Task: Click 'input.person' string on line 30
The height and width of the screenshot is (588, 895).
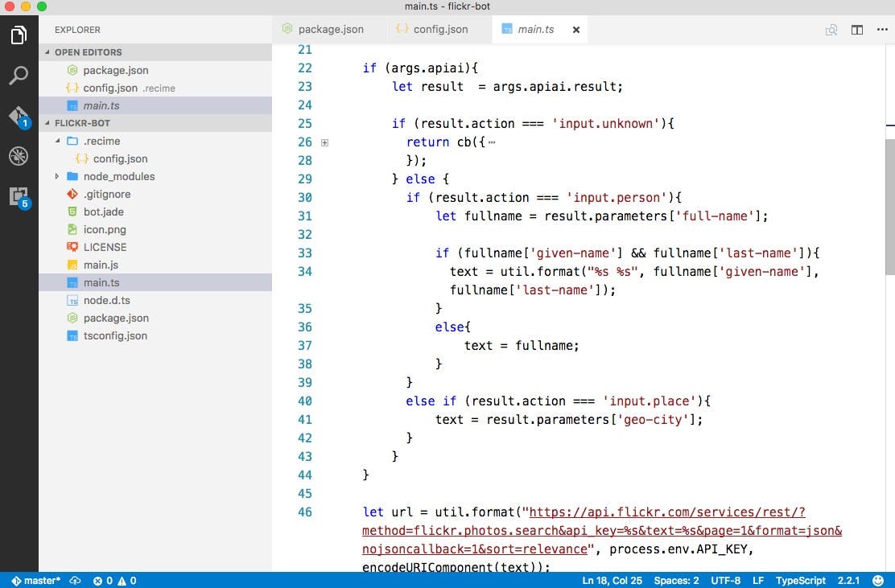Action: coord(617,198)
